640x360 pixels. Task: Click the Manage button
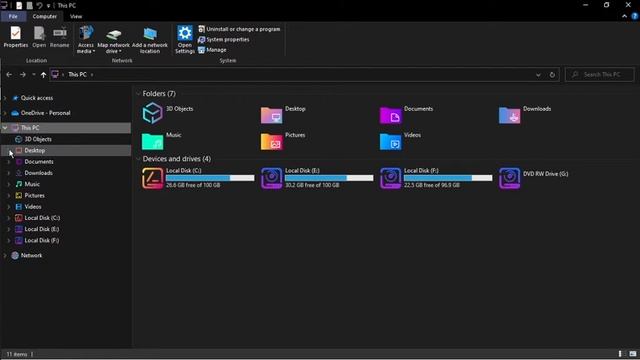(212, 50)
